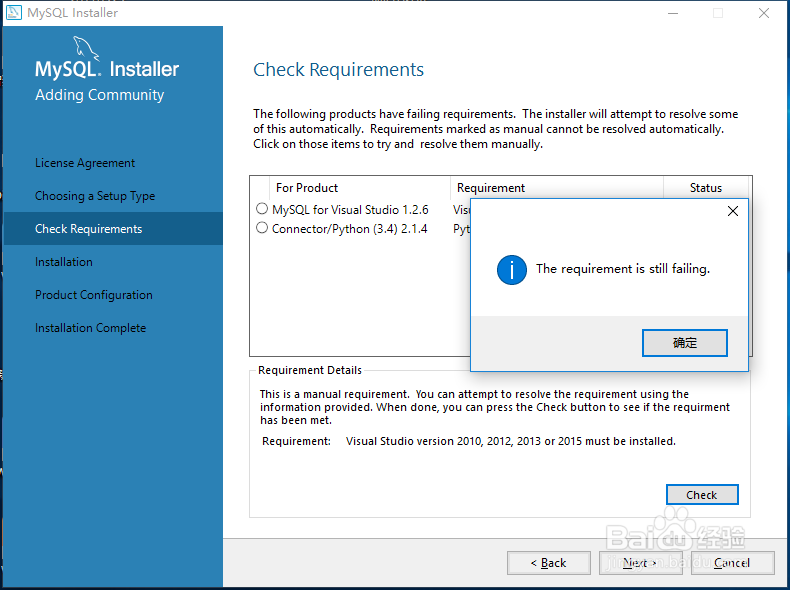Click the MySQL Installer title bar icon

[14, 12]
